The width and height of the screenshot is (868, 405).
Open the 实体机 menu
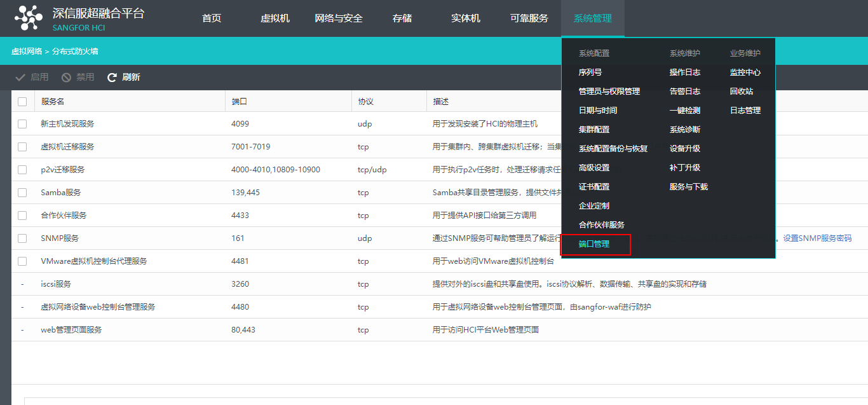[465, 18]
